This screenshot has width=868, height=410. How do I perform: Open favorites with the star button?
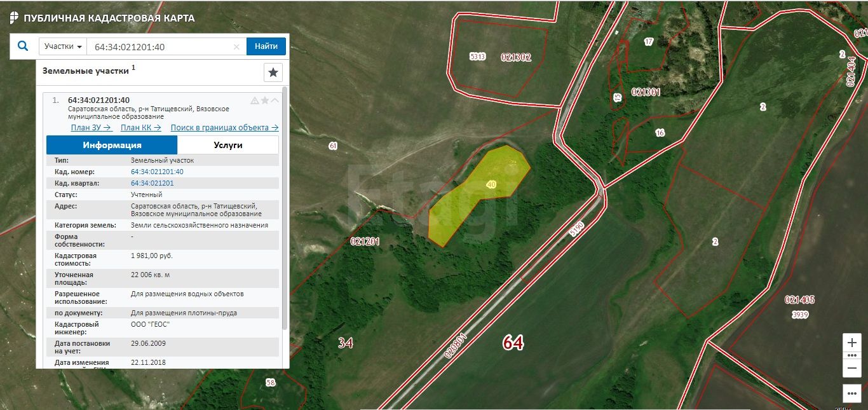273,72
